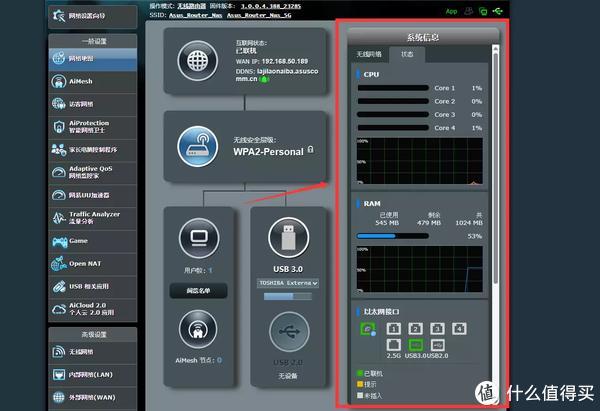The width and height of the screenshot is (600, 411).
Task: Click the Core 1 CPU usage bar
Action: [x=393, y=88]
